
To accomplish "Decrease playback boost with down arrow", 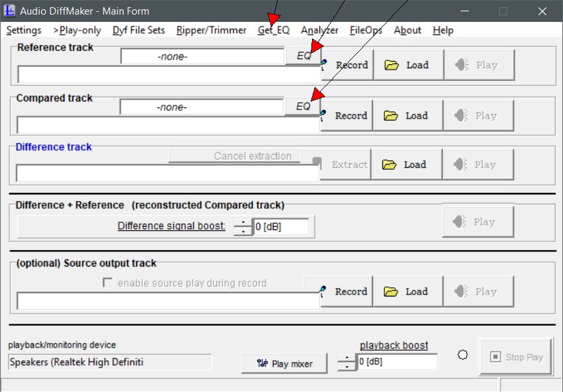I will pos(347,367).
